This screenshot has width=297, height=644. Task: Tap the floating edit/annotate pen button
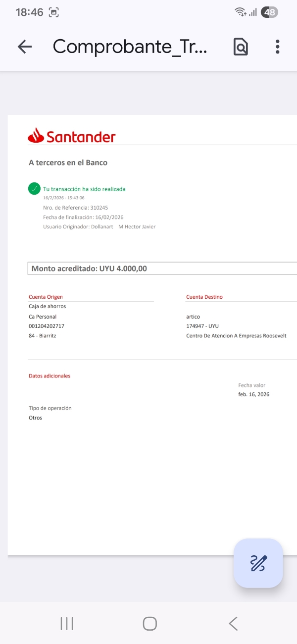pos(258,563)
